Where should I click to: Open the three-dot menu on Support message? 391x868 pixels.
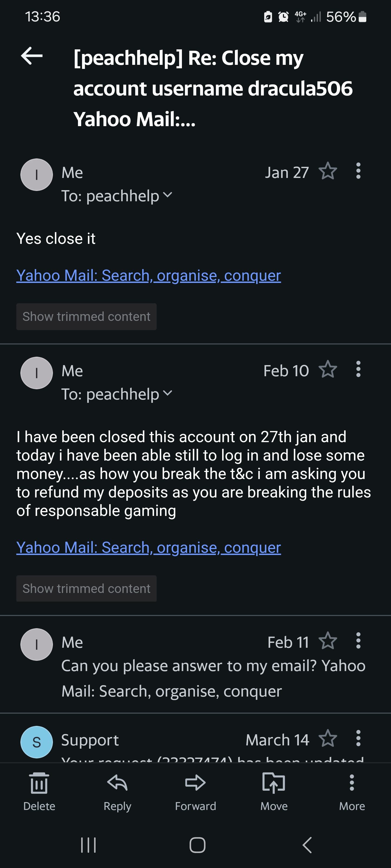click(x=358, y=739)
